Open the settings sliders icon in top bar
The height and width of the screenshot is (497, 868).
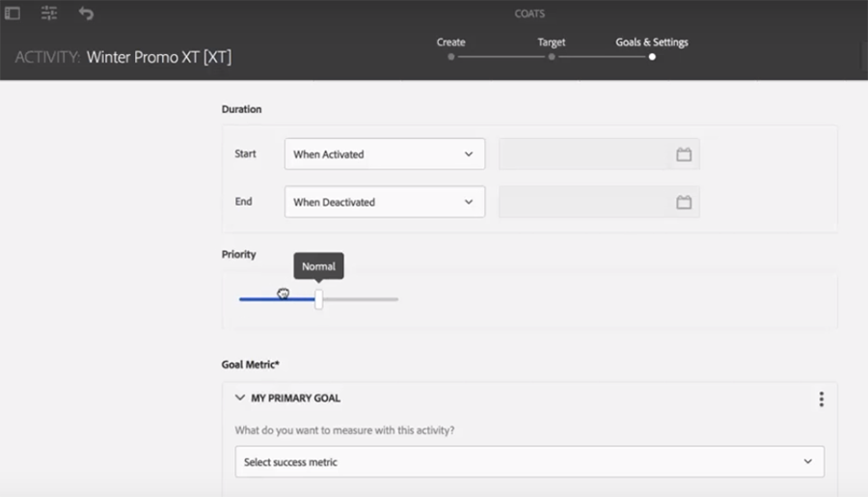(x=49, y=14)
